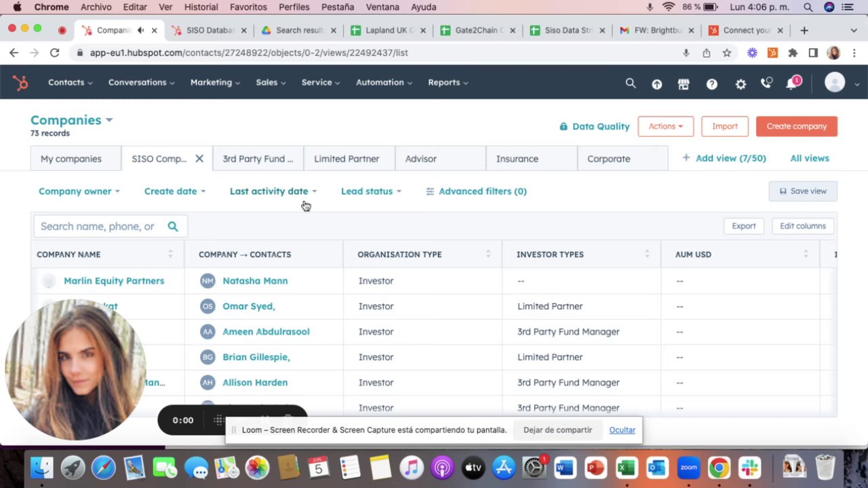The image size is (868, 488).
Task: Click Dejar de compartir in Loom bar
Action: (557, 430)
